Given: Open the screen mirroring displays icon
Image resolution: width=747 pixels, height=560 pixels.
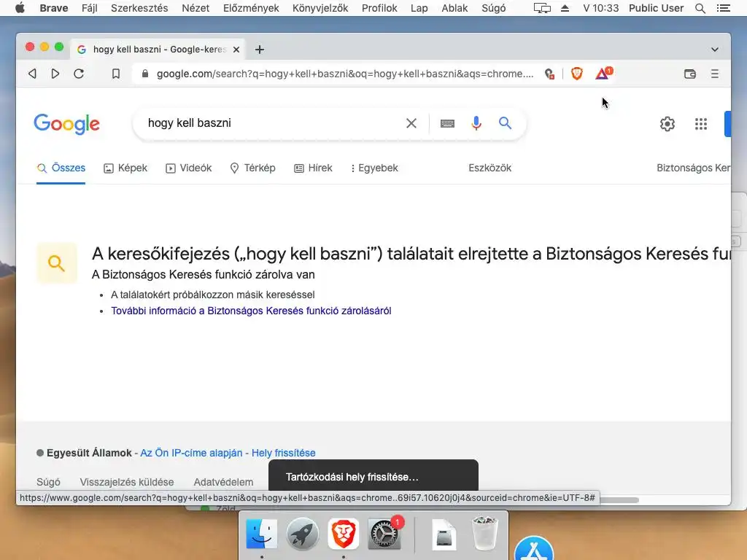Looking at the screenshot, I should point(542,8).
